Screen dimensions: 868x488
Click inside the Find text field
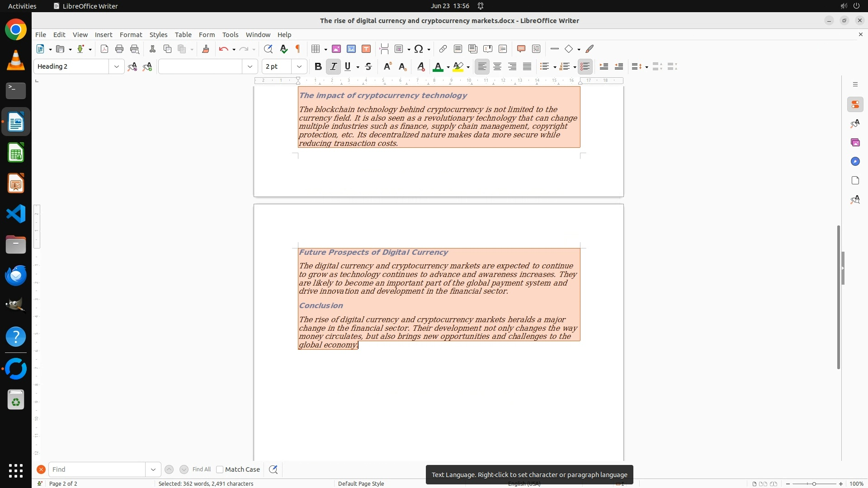click(97, 469)
